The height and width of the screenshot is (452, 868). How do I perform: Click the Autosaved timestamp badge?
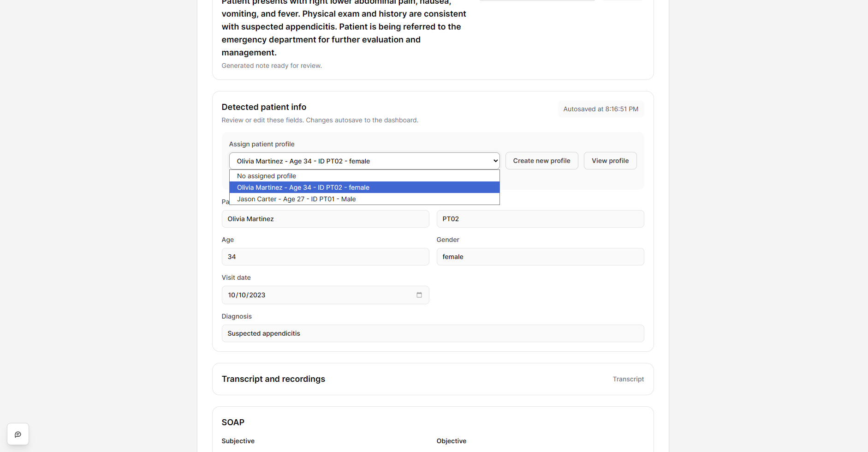[x=600, y=109]
